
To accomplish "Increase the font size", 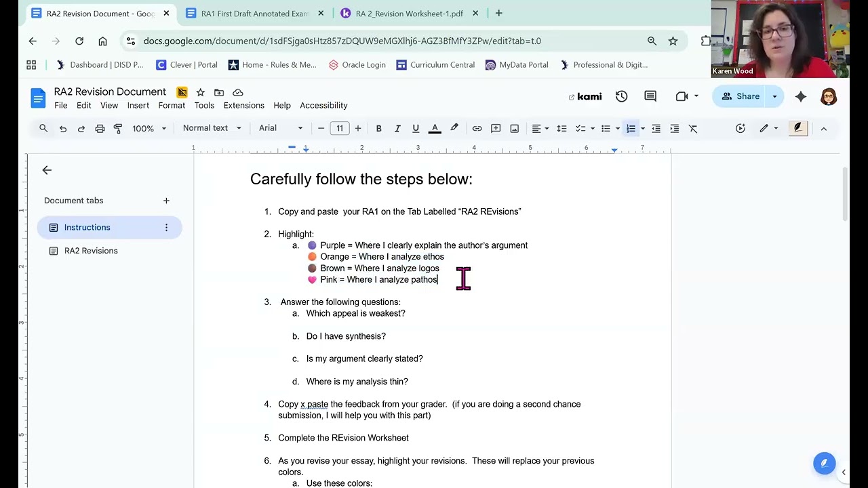I will (x=358, y=128).
